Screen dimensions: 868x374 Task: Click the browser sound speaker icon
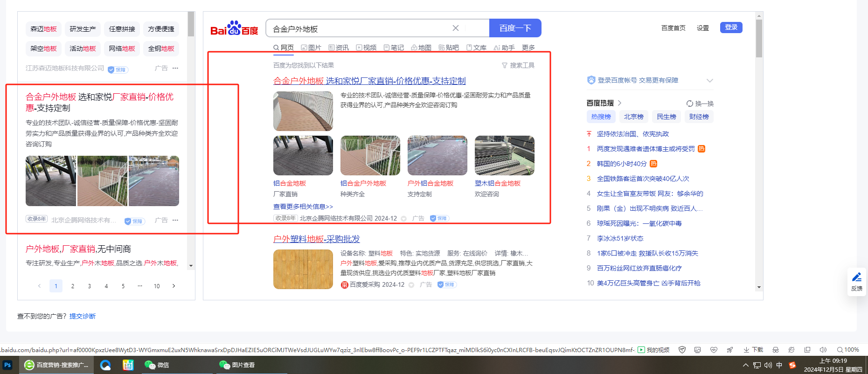pos(823,350)
